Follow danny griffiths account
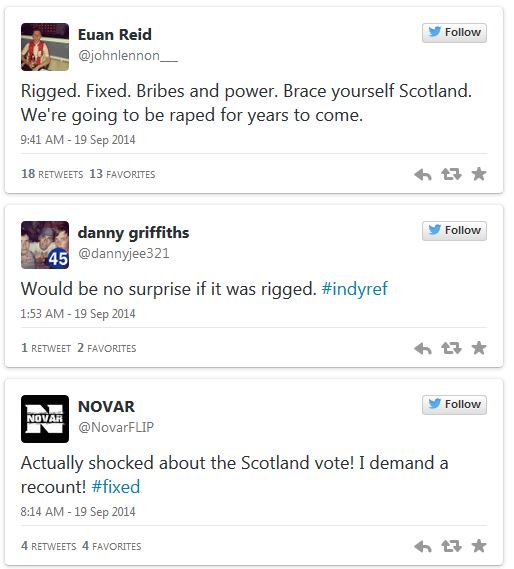 tap(454, 231)
